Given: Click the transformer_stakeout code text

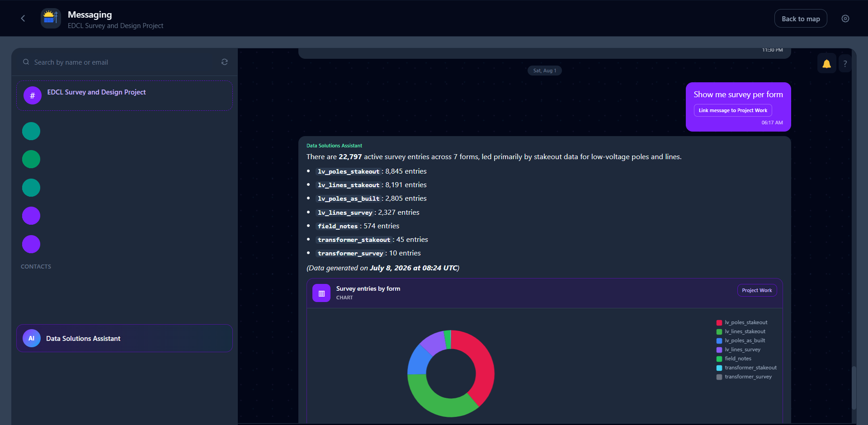Looking at the screenshot, I should (354, 240).
